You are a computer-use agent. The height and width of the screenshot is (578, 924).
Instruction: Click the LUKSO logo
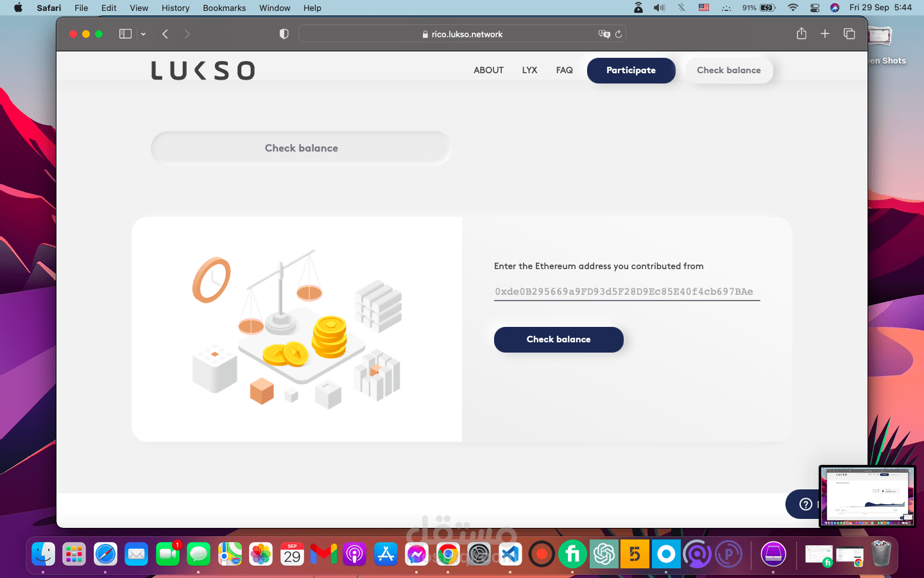pos(203,71)
